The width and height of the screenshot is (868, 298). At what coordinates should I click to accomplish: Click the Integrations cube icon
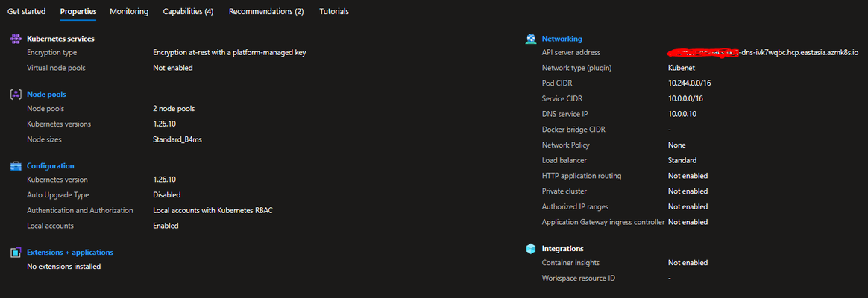click(x=531, y=249)
